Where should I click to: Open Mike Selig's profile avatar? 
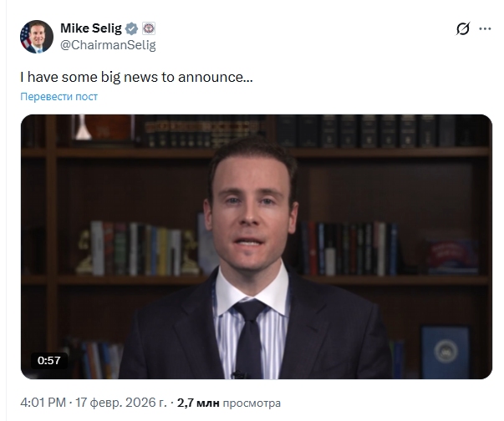pyautogui.click(x=37, y=37)
